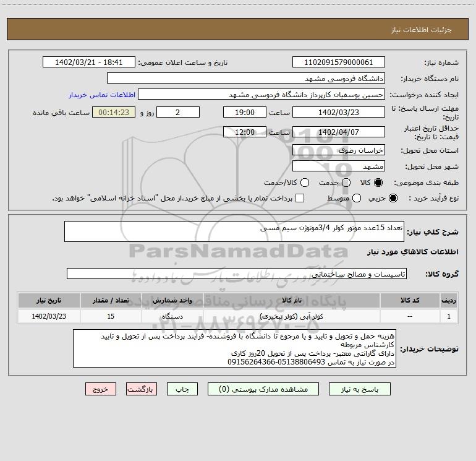Click the deadline time field 19:00
Image resolution: width=476 pixels, height=461 pixels.
click(x=245, y=112)
